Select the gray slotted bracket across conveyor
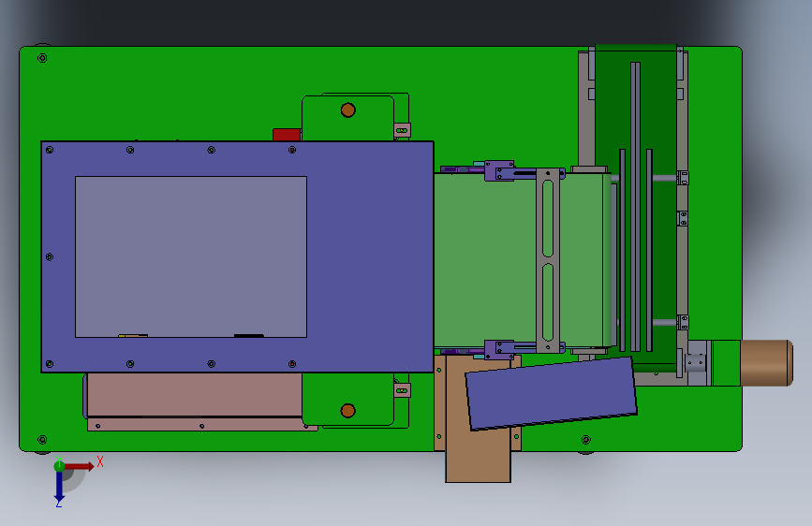The image size is (812, 526). pyautogui.click(x=548, y=260)
